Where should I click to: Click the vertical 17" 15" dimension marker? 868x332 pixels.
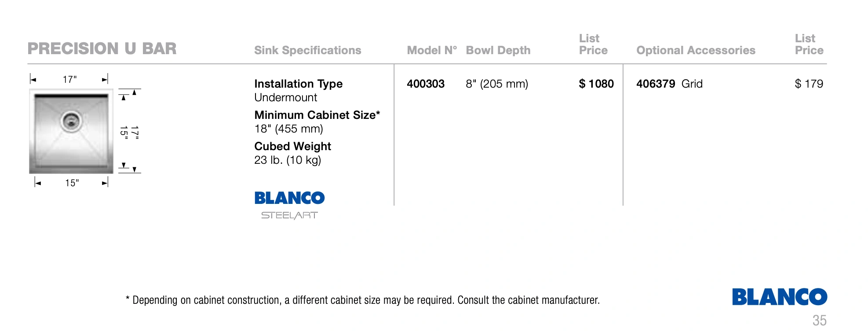click(x=130, y=132)
